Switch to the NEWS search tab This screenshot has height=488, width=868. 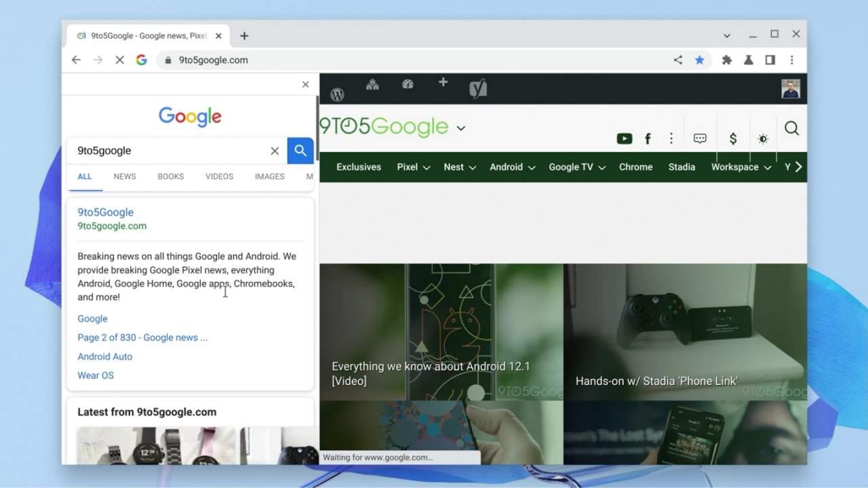[125, 176]
